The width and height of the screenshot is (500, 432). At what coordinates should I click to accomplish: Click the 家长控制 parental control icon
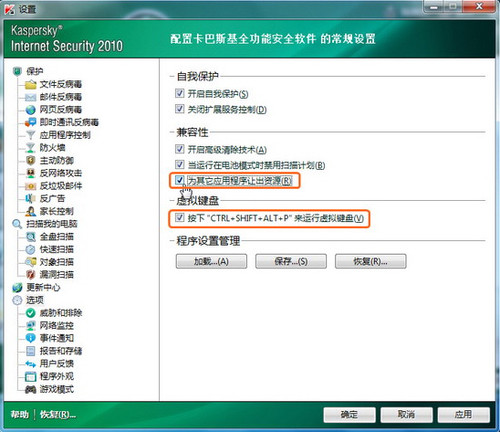(30, 211)
